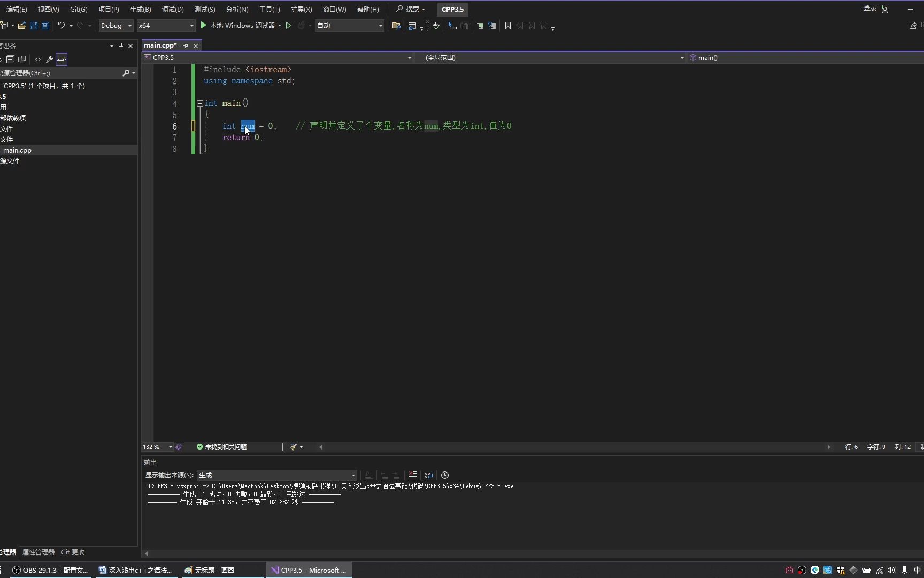
Task: Open the 自动 combo box in toolbar
Action: (x=350, y=26)
